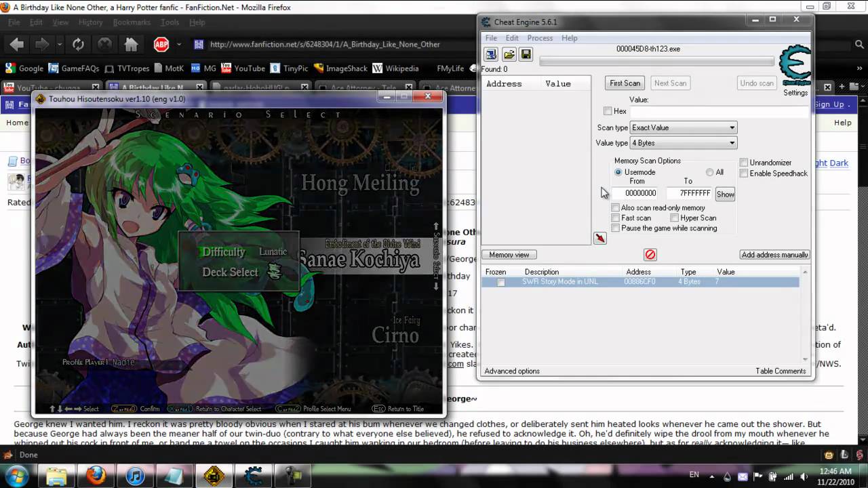This screenshot has width=868, height=488.
Task: Switch to the Touhou game on the taskbar
Action: tap(214, 476)
